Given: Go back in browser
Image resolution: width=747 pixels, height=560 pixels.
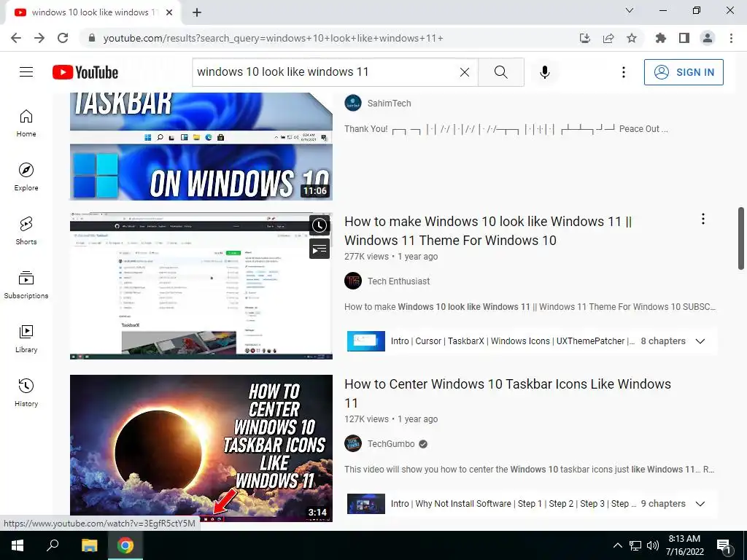Looking at the screenshot, I should 16,38.
